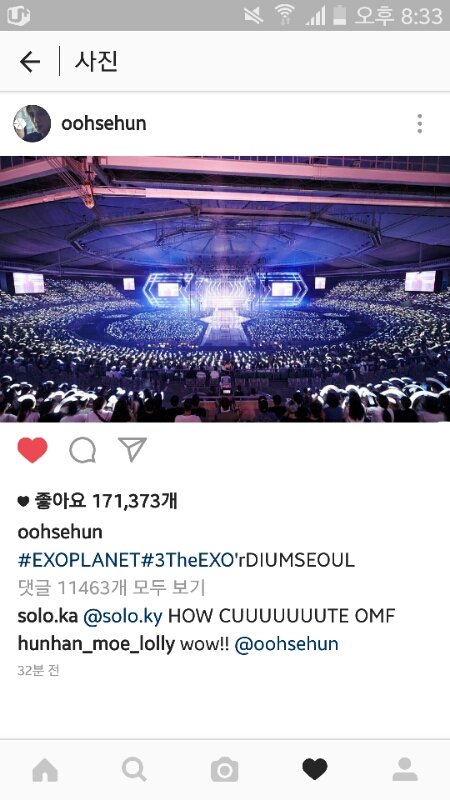Open the Search magnifier tab
The image size is (450, 800).
click(x=135, y=769)
